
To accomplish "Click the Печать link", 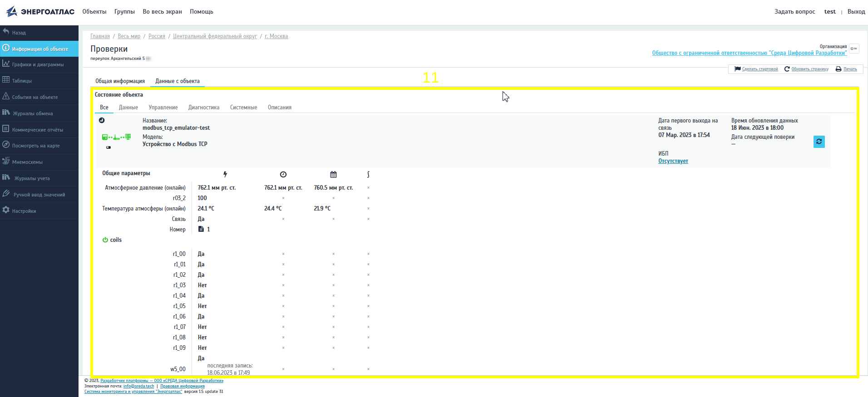I will pyautogui.click(x=850, y=69).
